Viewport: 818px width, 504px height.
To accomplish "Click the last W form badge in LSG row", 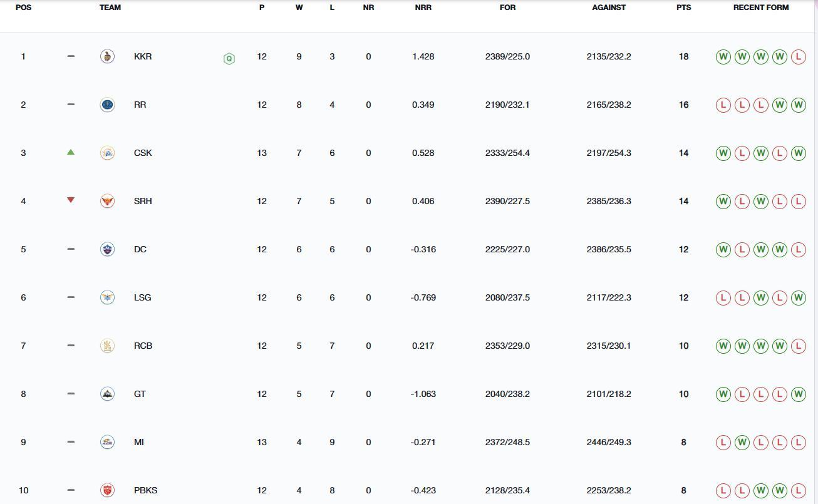I will 798,298.
